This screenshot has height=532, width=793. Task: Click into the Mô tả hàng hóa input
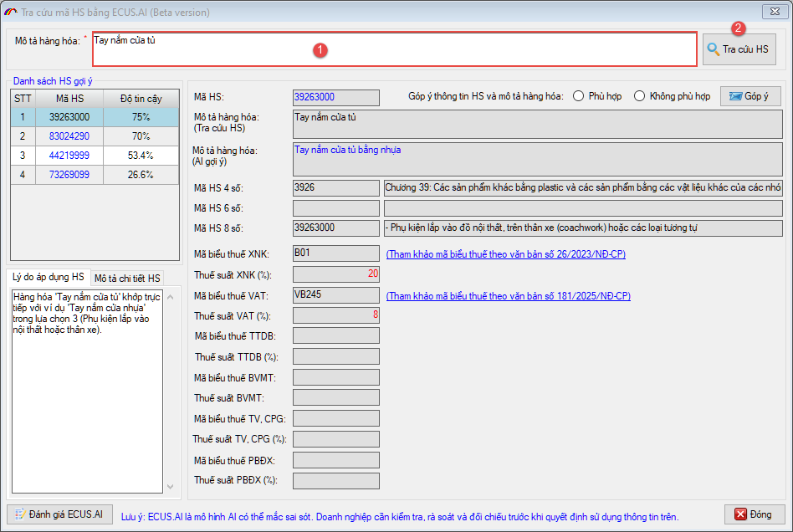tap(393, 49)
